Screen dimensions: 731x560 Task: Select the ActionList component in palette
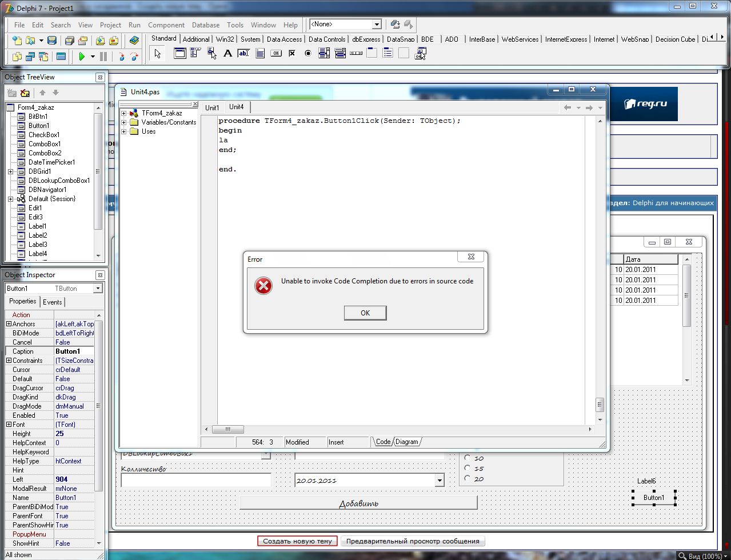(x=421, y=54)
